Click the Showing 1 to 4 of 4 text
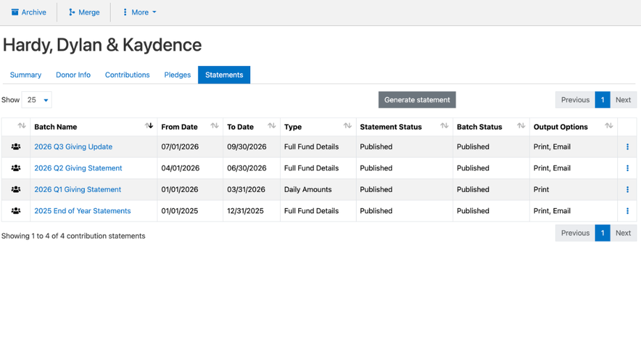This screenshot has height=364, width=641. pyautogui.click(x=73, y=236)
